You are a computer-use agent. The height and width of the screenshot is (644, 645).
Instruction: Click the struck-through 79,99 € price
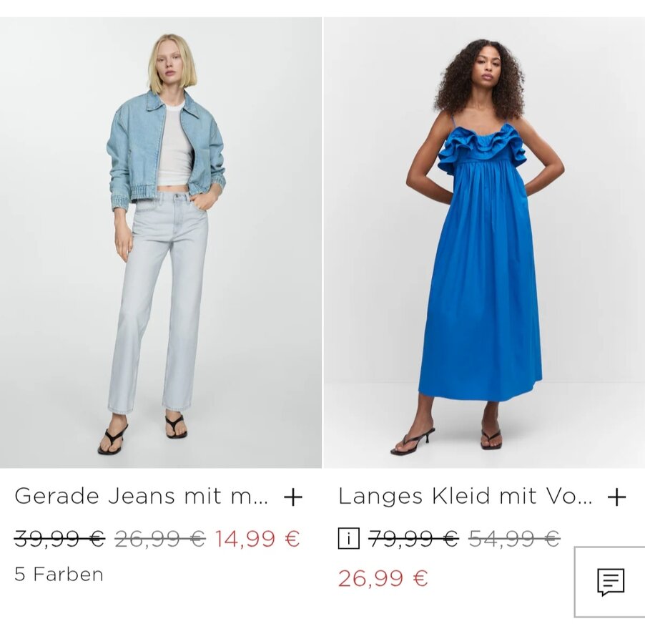click(x=413, y=538)
